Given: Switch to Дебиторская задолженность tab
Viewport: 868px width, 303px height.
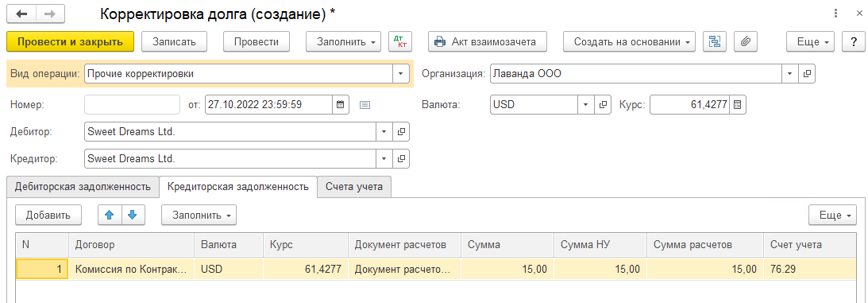Looking at the screenshot, I should click(83, 187).
